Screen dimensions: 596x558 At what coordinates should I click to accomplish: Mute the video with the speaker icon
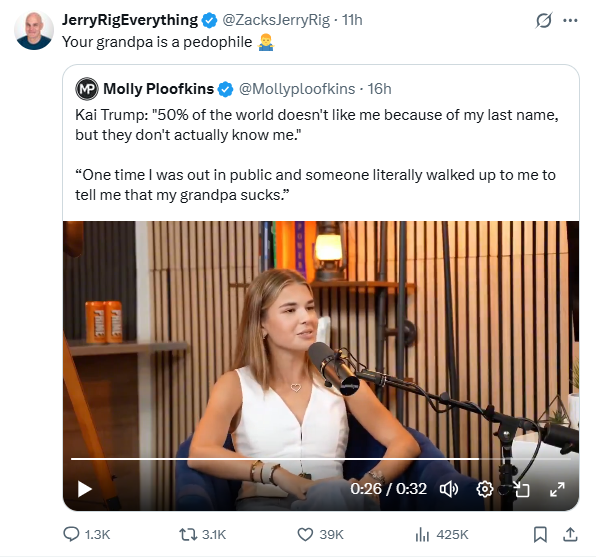pos(449,489)
